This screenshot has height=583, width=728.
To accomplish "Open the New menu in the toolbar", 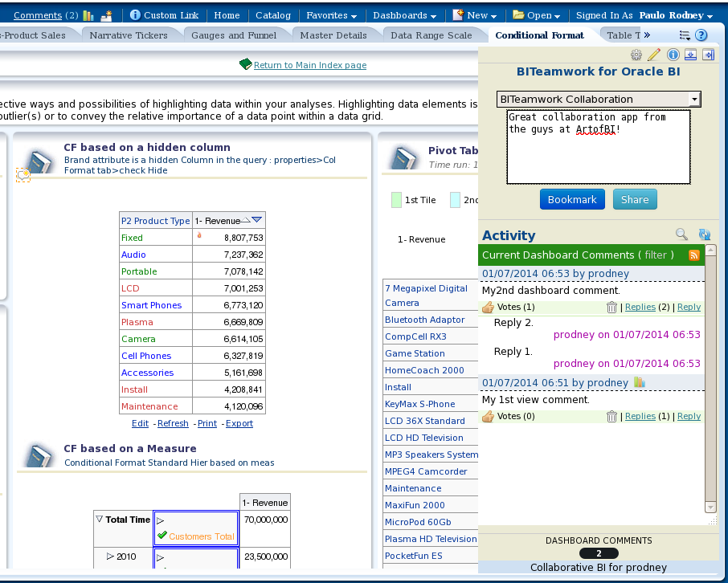I will click(475, 14).
